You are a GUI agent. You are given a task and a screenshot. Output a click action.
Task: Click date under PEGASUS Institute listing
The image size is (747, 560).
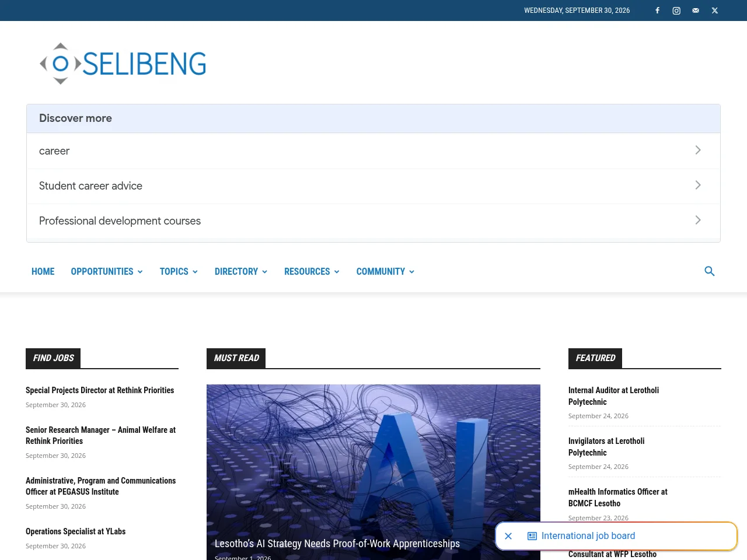55,506
